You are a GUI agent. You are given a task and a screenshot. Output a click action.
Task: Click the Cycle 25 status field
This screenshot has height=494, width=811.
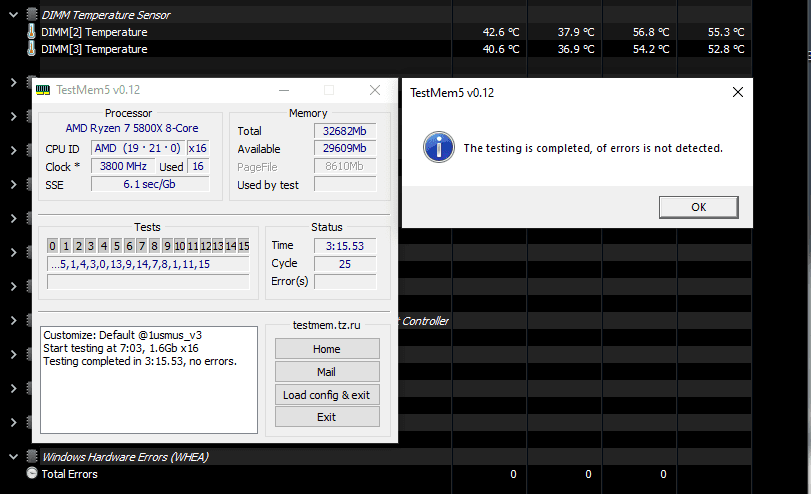pos(344,264)
